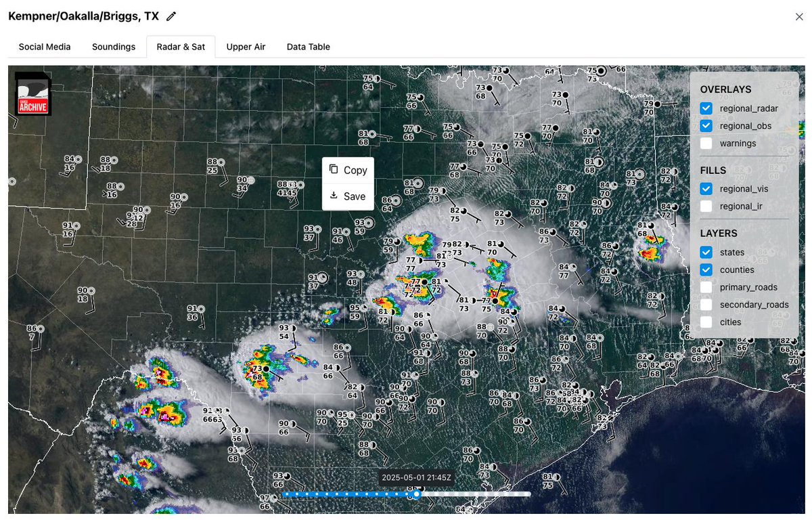Show the primary_roads layer

tap(706, 287)
